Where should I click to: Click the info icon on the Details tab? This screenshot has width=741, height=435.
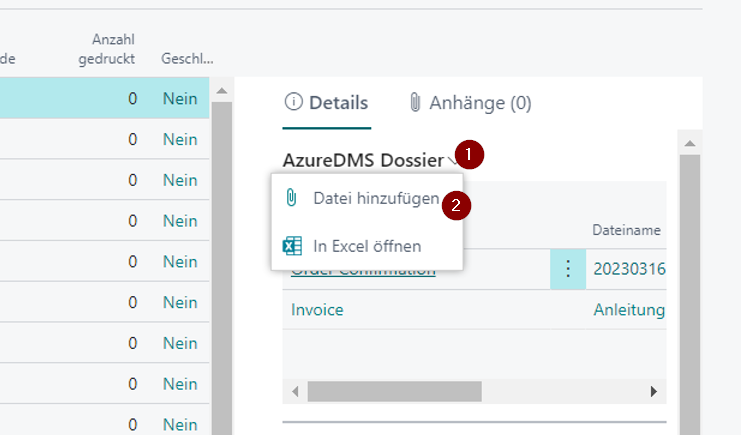pyautogui.click(x=294, y=102)
